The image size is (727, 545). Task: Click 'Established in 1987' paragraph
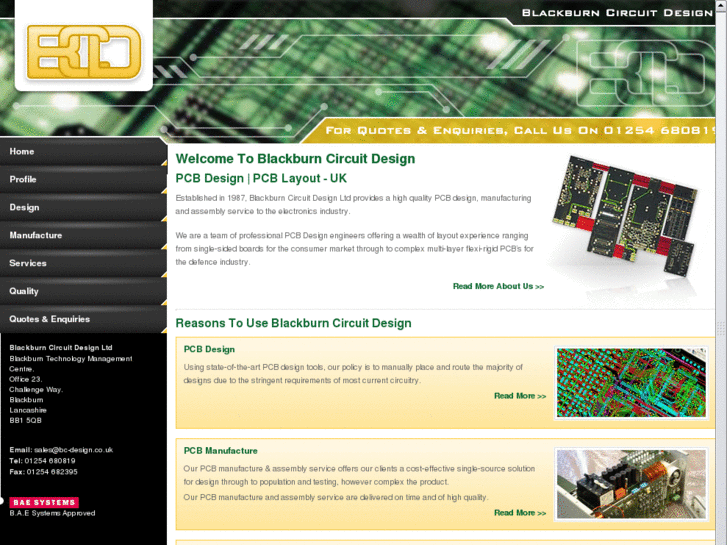[x=353, y=205]
